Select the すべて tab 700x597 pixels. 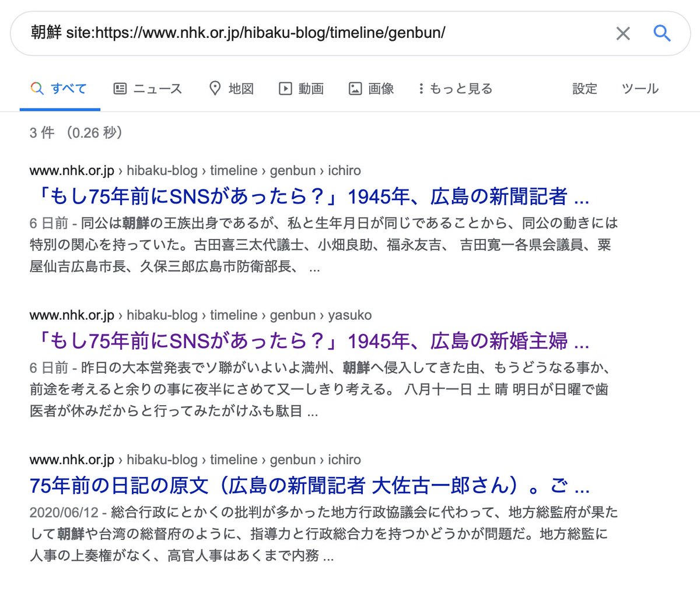click(x=59, y=89)
